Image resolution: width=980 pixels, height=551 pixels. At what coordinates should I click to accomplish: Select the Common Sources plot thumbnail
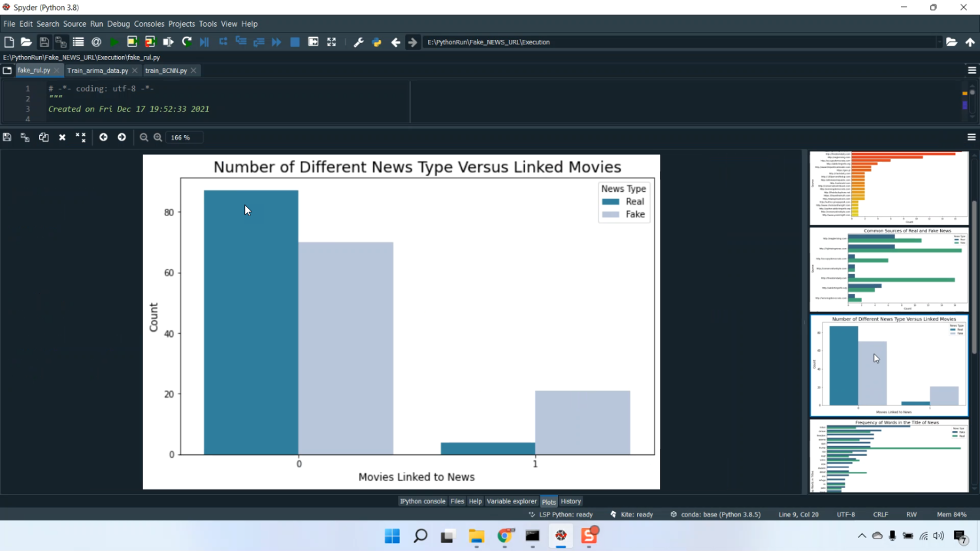889,269
